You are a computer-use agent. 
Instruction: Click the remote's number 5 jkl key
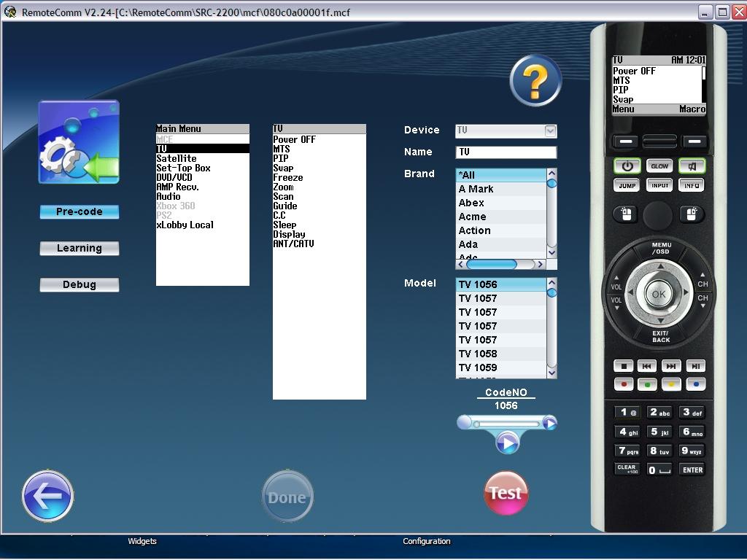coord(659,432)
